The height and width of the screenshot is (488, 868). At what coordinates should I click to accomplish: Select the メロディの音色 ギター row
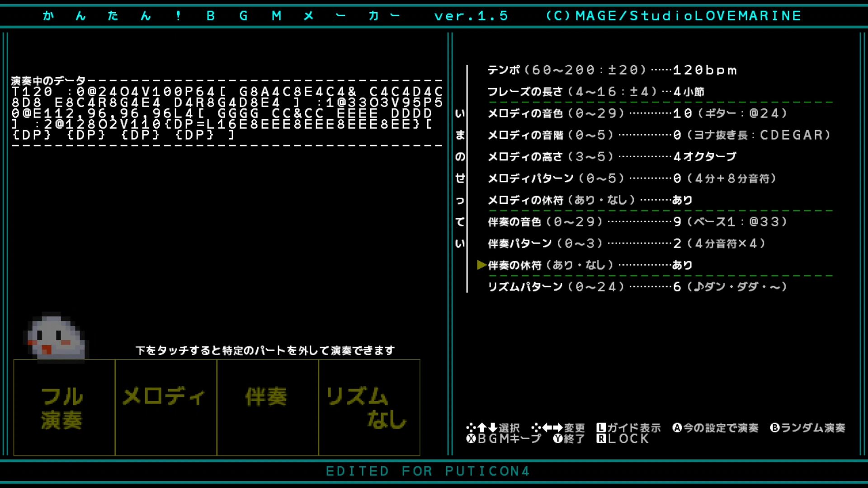(x=637, y=113)
